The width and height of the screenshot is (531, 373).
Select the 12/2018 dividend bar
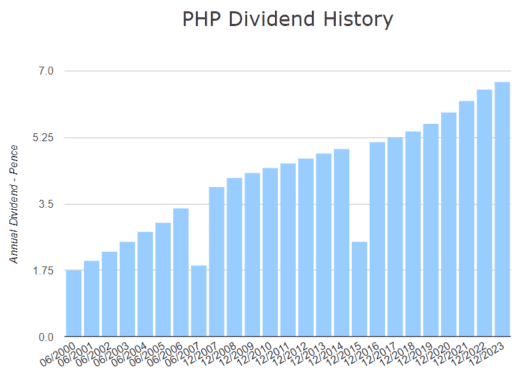click(x=413, y=234)
